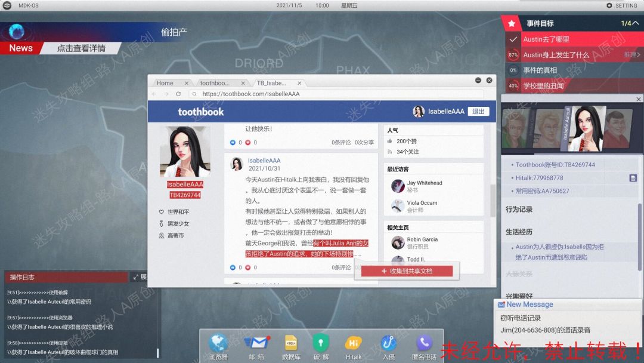Viewport: 644px width, 363px height.
Task: Click the toothbook page scrollbar
Action: coord(493,201)
